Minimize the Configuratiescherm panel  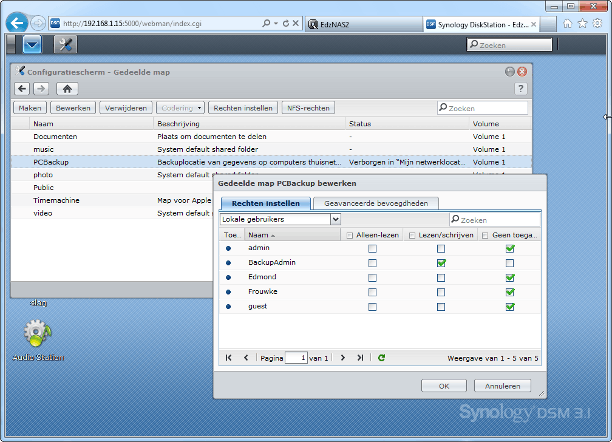pyautogui.click(x=510, y=71)
